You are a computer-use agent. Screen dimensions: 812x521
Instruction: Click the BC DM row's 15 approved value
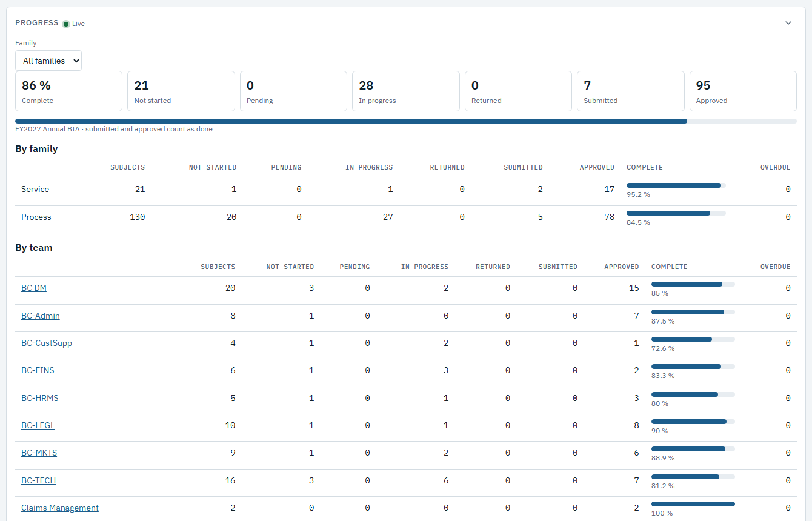point(634,288)
